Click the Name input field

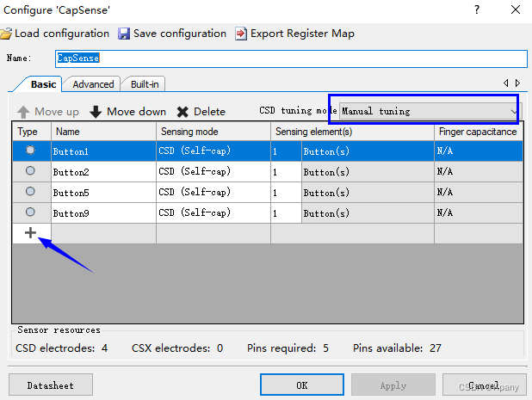tap(291, 58)
